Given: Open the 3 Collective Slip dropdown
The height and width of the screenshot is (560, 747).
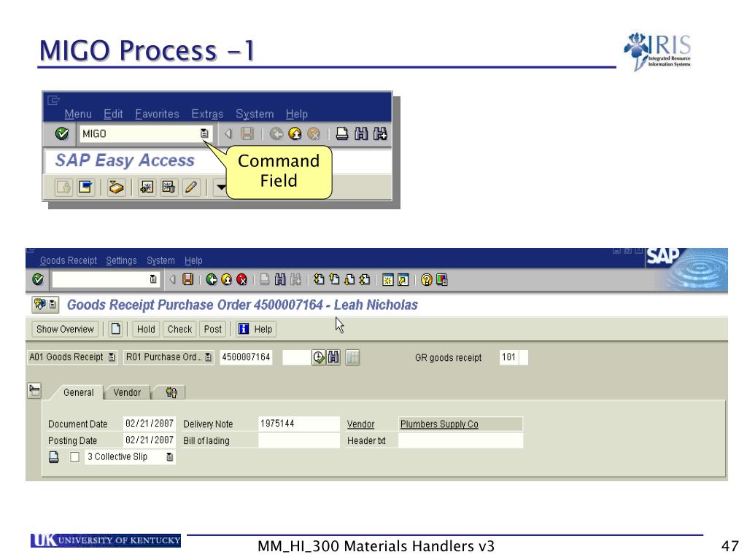Looking at the screenshot, I should 169,457.
